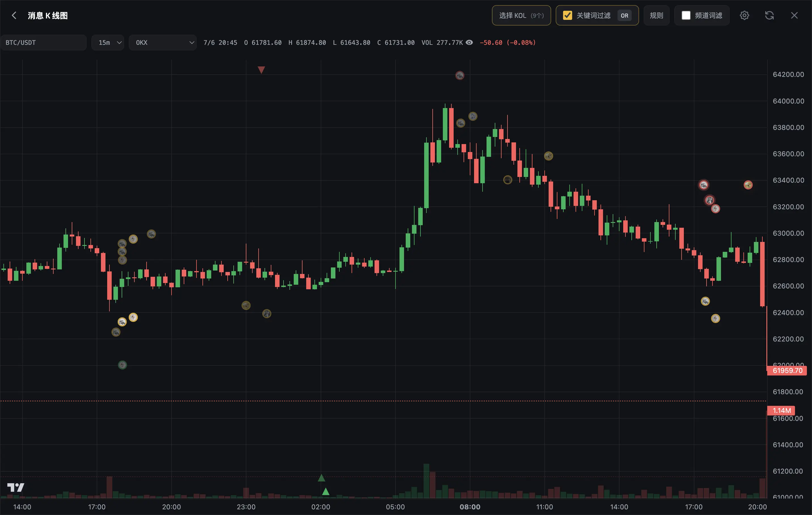This screenshot has height=515, width=812.
Task: Click the bold 08:00 time axis label
Action: (470, 507)
